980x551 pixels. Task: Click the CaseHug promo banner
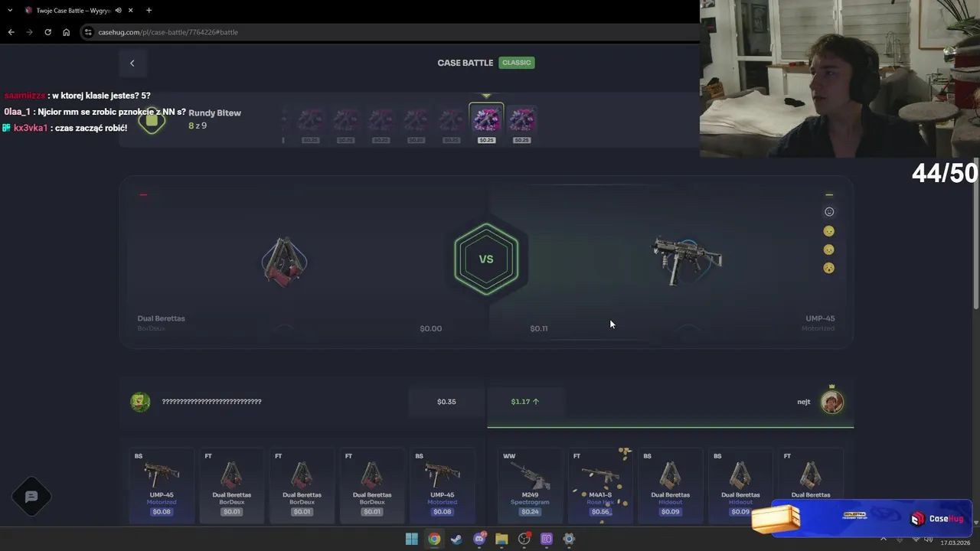(x=871, y=519)
